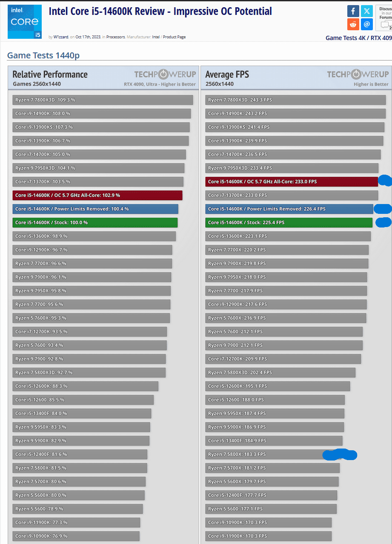Select Ryzen 7 7800X3D: 109.3 % bar
Image resolution: width=392 pixels, height=544 pixels.
point(103,100)
